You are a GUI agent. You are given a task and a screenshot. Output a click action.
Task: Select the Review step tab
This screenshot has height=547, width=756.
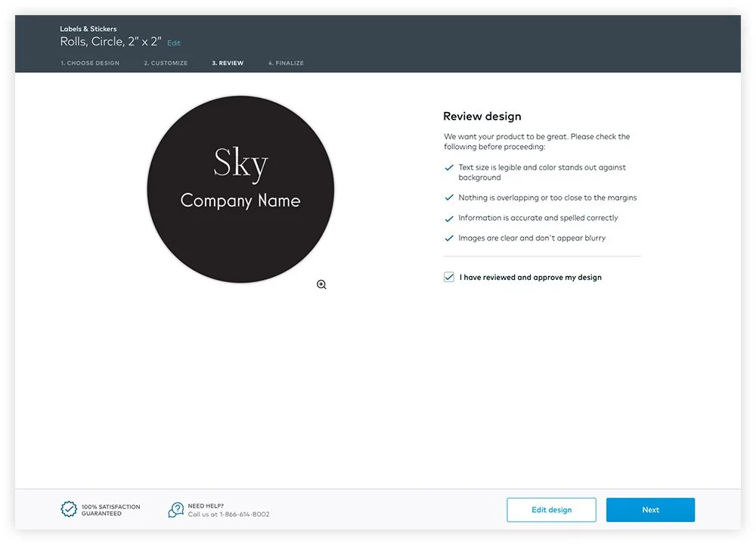[x=228, y=64]
